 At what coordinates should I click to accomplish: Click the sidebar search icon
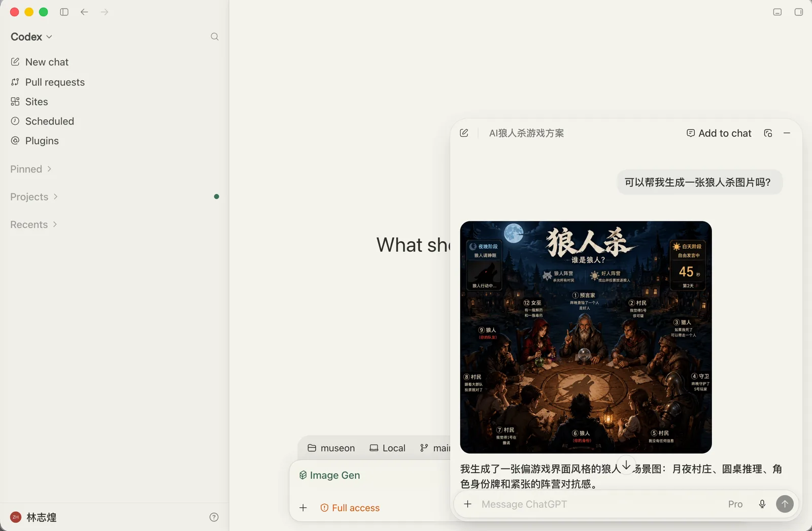click(215, 37)
